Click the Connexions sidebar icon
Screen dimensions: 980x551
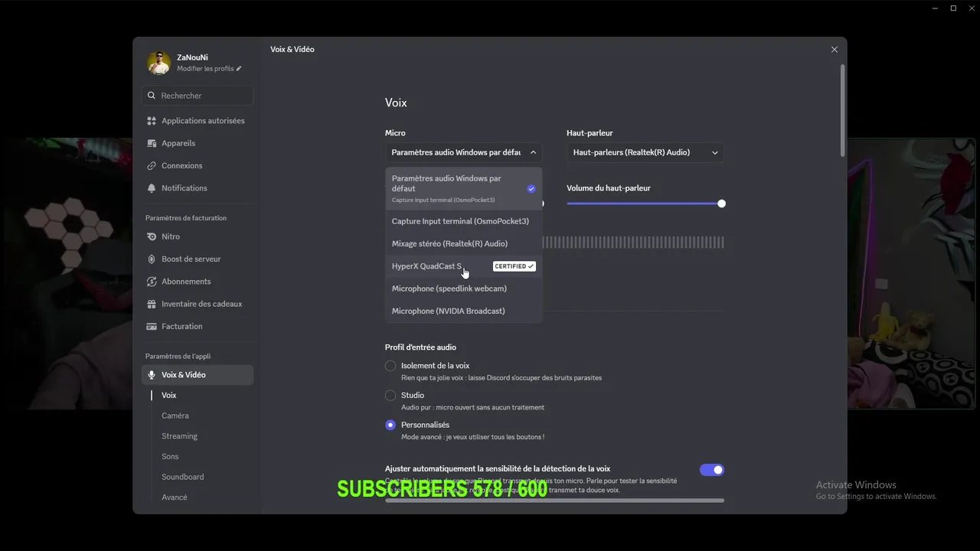[152, 165]
